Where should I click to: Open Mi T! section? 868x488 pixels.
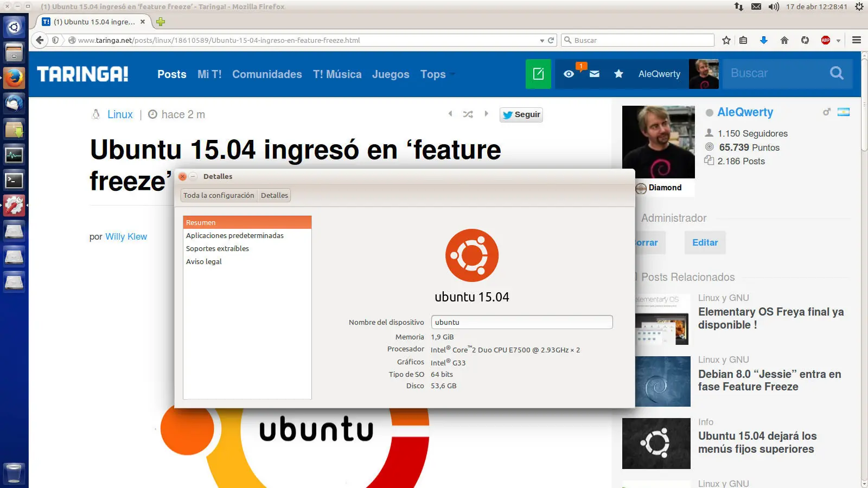[x=209, y=74]
